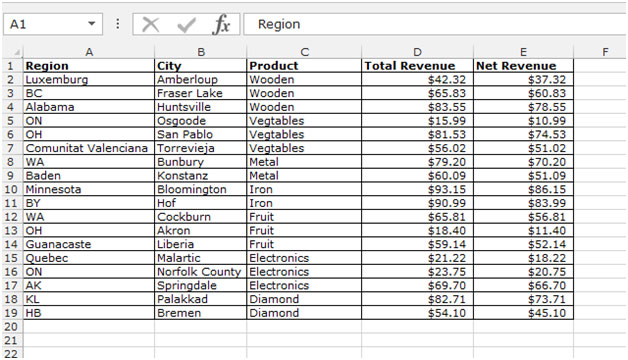628x360 pixels.
Task: Click the Cancel X icon in formula bar
Action: pos(151,24)
